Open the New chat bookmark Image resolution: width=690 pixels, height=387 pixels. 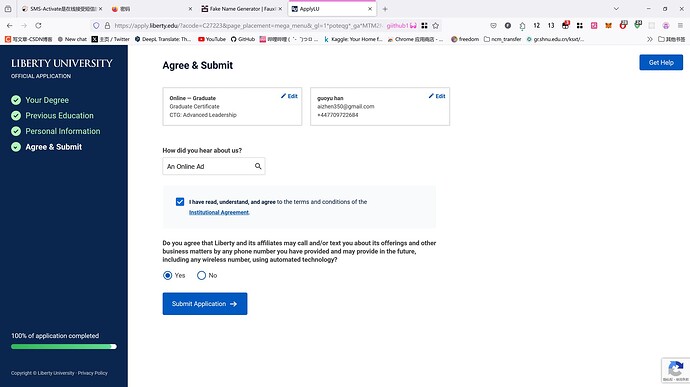click(72, 39)
